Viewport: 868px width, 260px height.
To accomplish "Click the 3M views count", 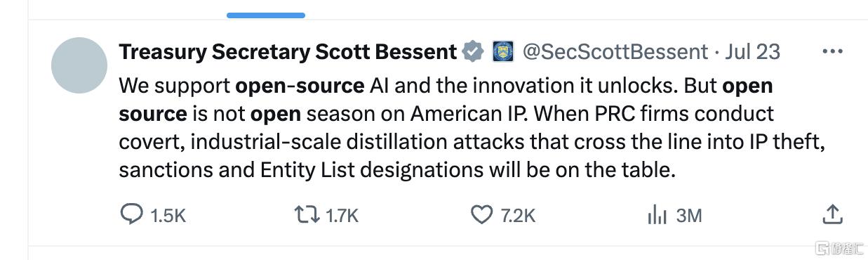I will pyautogui.click(x=688, y=215).
